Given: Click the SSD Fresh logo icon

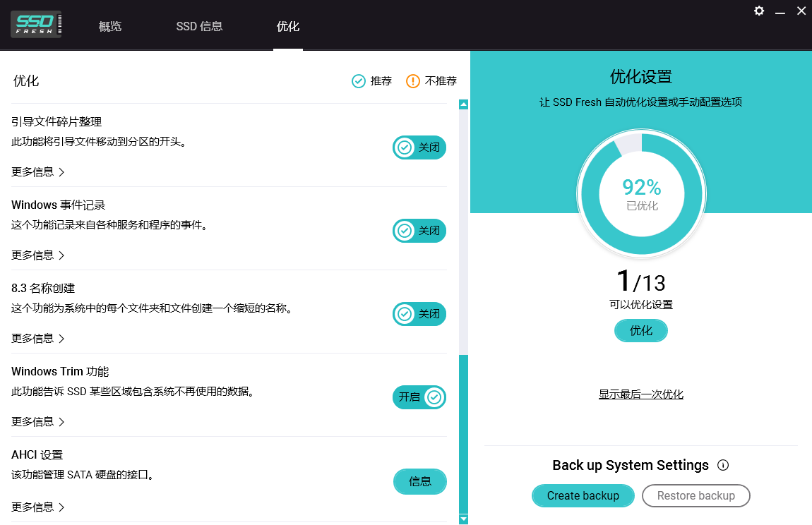Looking at the screenshot, I should coord(36,24).
